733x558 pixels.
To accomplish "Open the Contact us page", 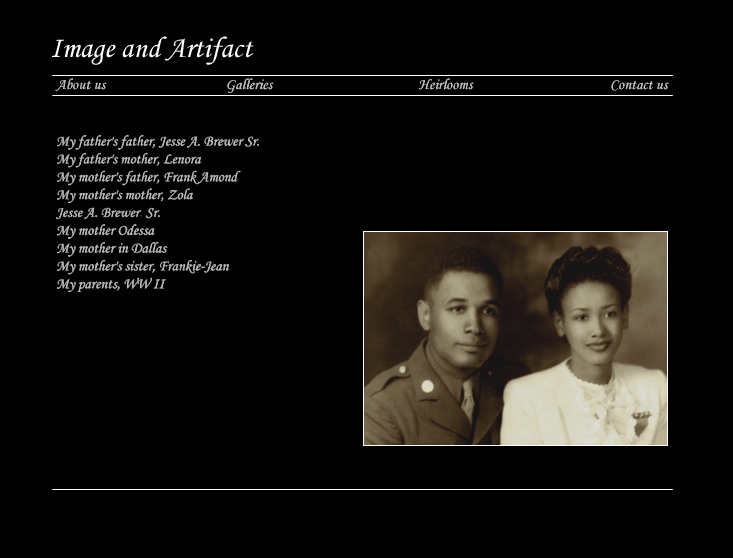I will [640, 85].
